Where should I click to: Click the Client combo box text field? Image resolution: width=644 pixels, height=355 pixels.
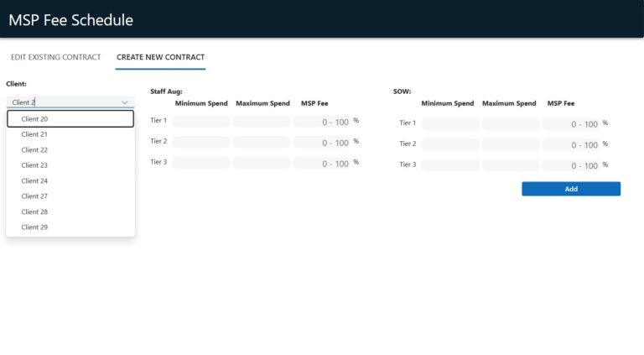[63, 102]
